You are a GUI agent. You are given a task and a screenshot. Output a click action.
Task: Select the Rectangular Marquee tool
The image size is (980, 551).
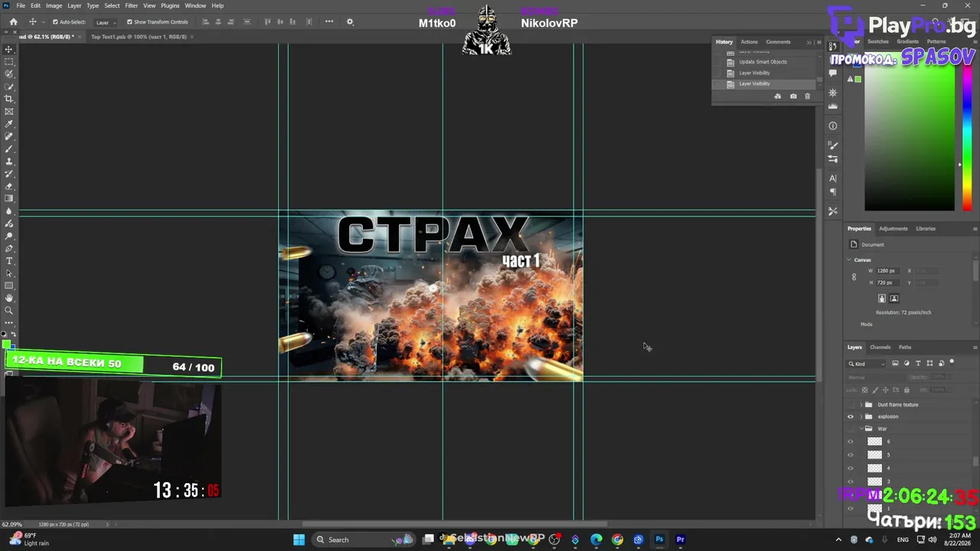point(9,61)
